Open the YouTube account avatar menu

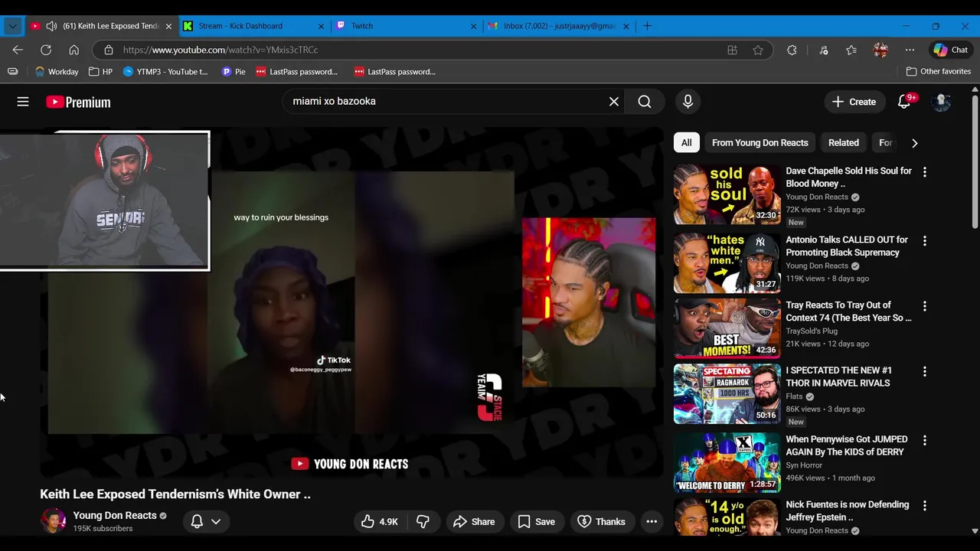click(x=941, y=102)
